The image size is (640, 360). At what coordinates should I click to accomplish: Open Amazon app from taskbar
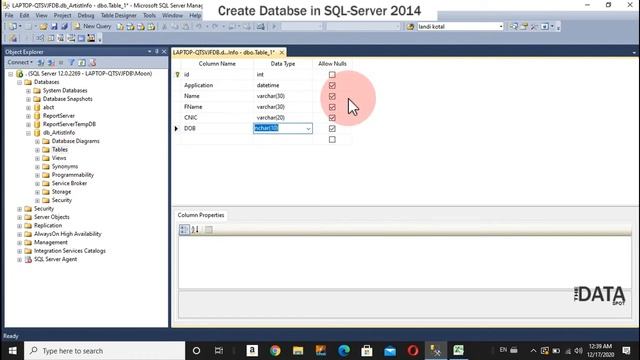point(252,351)
